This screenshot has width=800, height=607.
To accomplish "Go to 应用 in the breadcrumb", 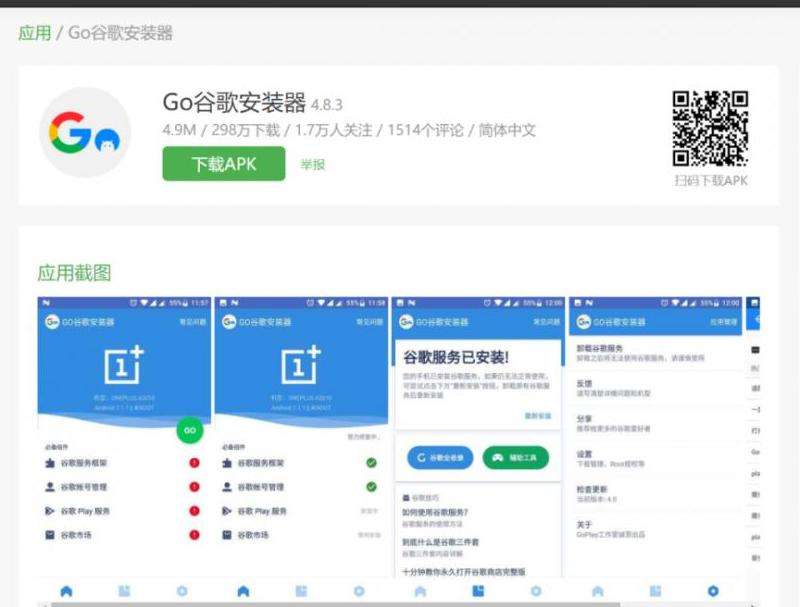I will click(x=35, y=33).
